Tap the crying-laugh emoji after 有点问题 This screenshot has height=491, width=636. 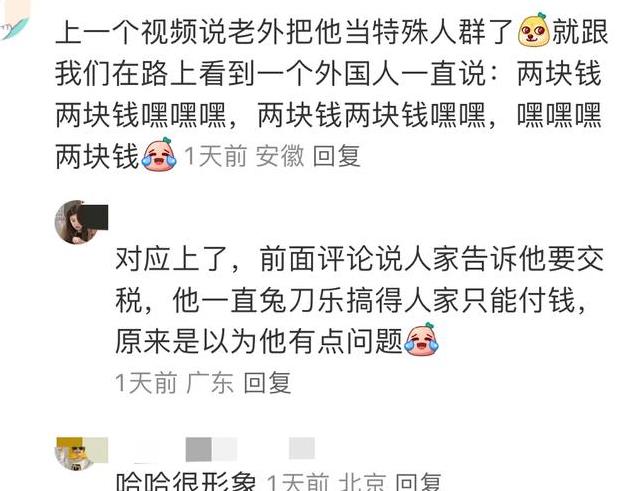coord(421,339)
